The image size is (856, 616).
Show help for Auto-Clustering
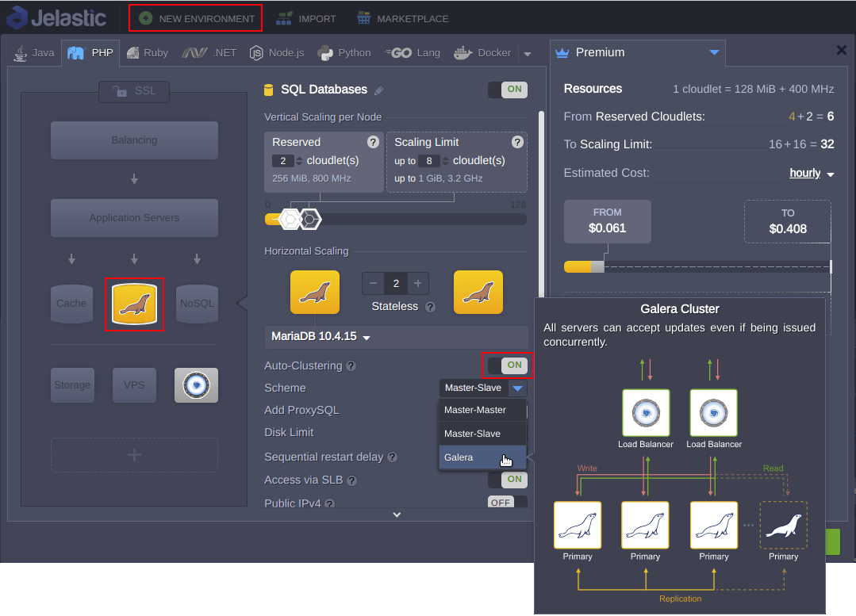[x=351, y=366]
